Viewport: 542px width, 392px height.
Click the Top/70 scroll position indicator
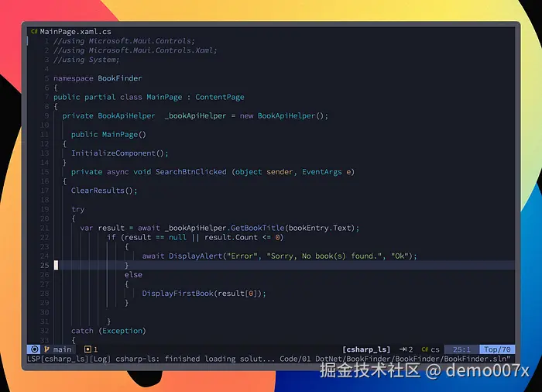point(497,349)
